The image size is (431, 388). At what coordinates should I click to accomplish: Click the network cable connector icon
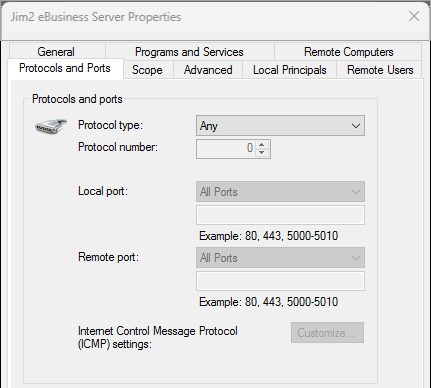pos(51,126)
